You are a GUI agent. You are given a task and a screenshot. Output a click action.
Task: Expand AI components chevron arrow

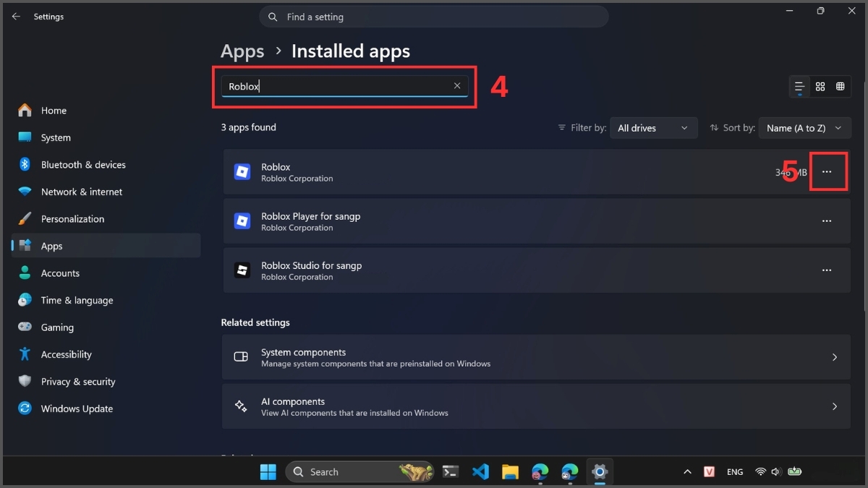[x=834, y=406]
